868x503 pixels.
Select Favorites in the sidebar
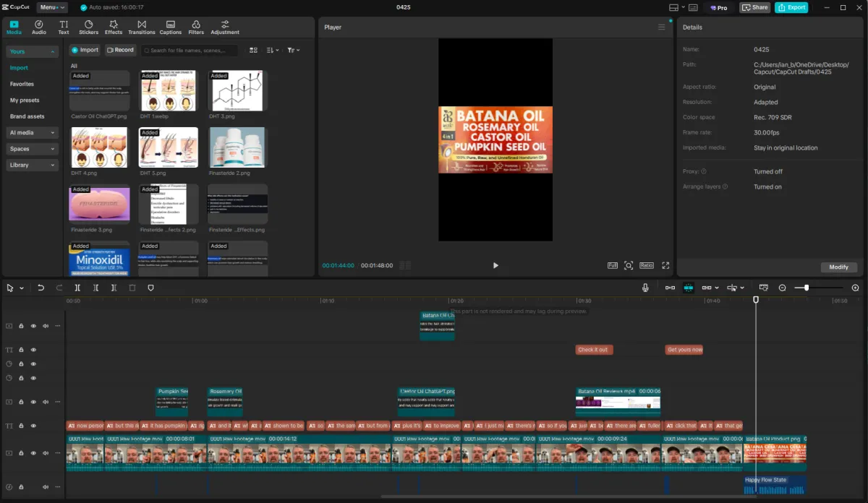point(22,84)
